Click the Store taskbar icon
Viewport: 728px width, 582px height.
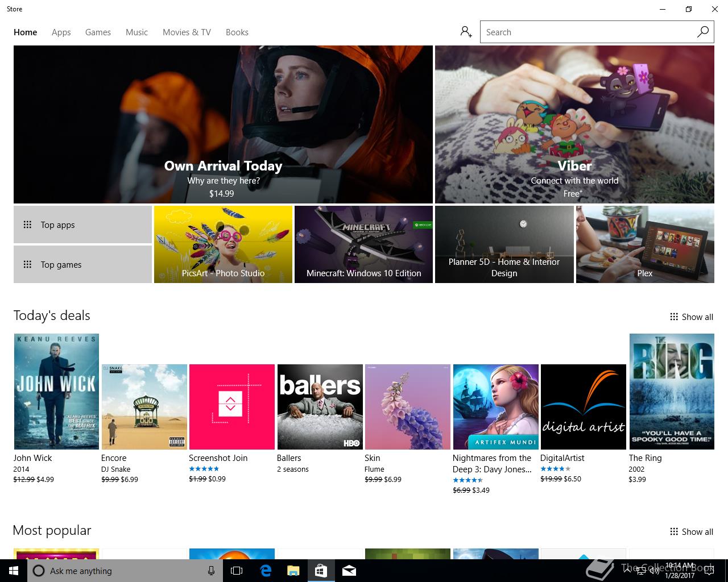tap(321, 571)
